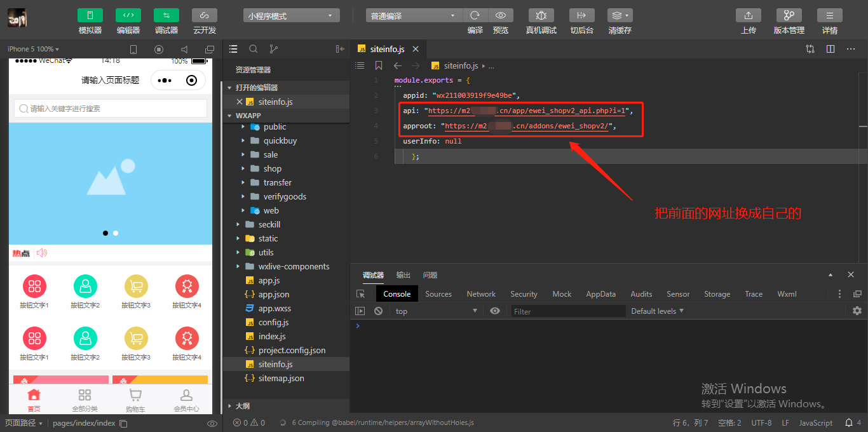Open version management
The width and height of the screenshot is (868, 432).
click(x=789, y=15)
